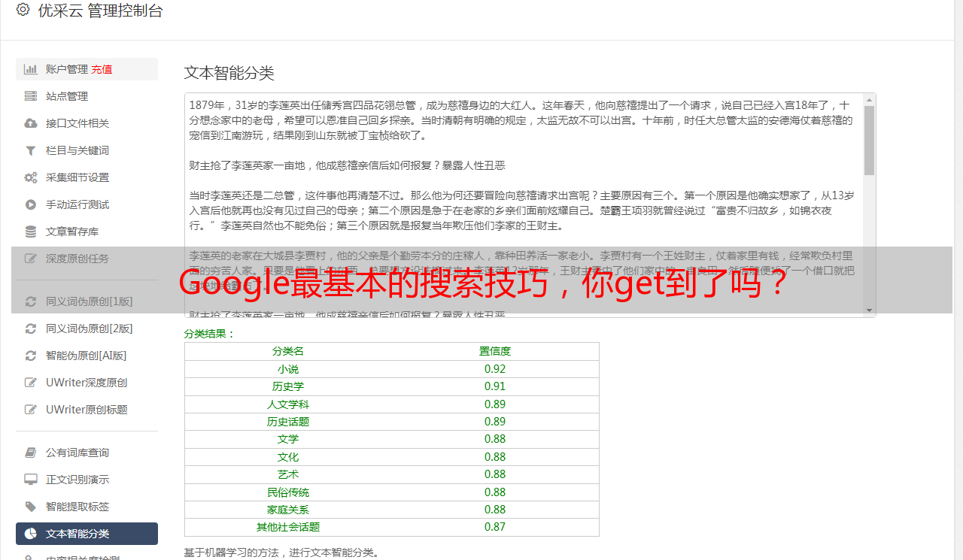Open 同义词伪原创[1版]
The height and width of the screenshot is (560, 963).
click(x=87, y=301)
